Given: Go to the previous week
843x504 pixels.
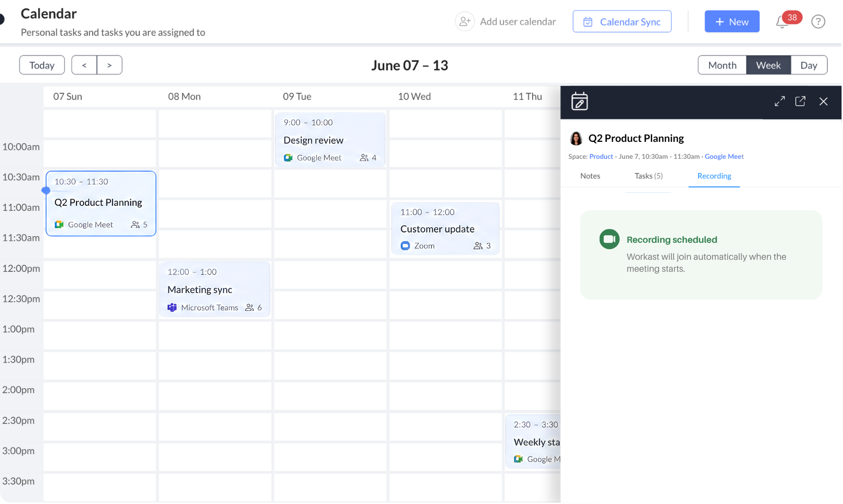Looking at the screenshot, I should pyautogui.click(x=84, y=65).
